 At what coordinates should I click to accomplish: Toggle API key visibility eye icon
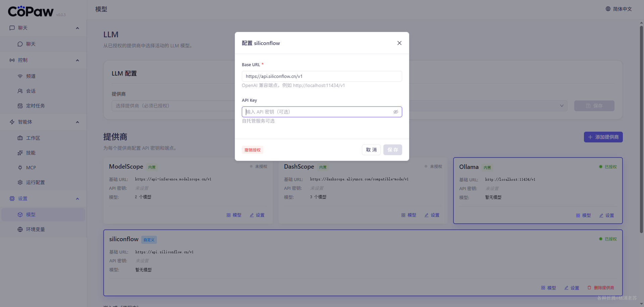396,112
